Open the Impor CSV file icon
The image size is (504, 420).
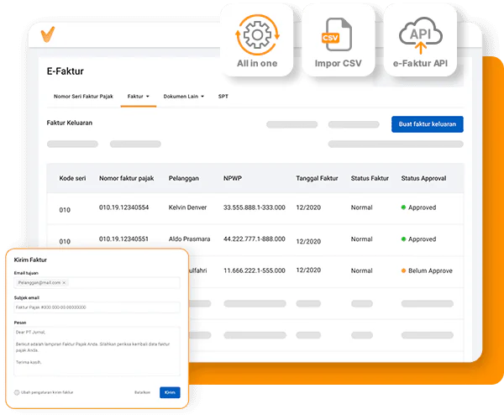coord(337,34)
